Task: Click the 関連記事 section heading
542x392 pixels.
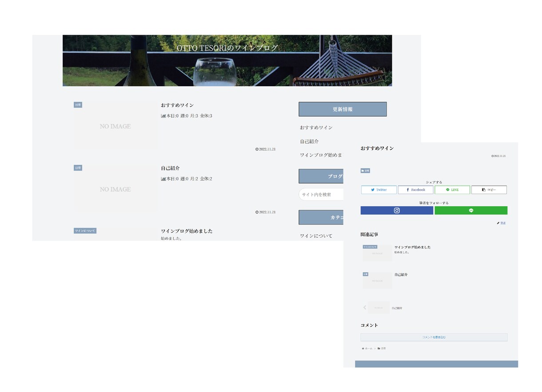Action: click(369, 235)
